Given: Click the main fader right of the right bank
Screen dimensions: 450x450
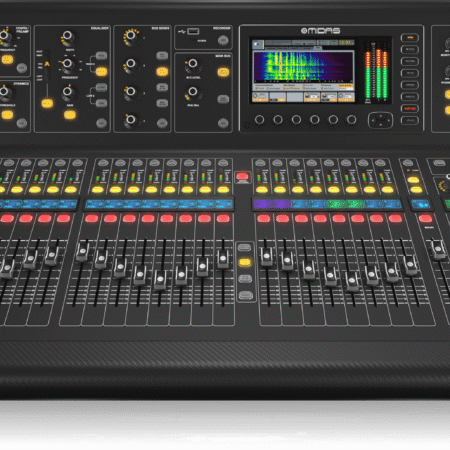Looking at the screenshot, I should coord(438,250).
